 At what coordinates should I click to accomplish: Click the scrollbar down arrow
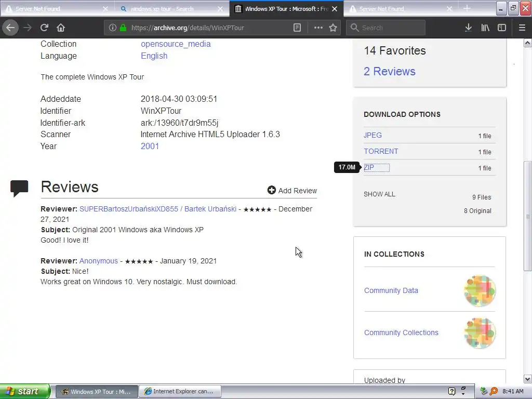pyautogui.click(x=527, y=379)
